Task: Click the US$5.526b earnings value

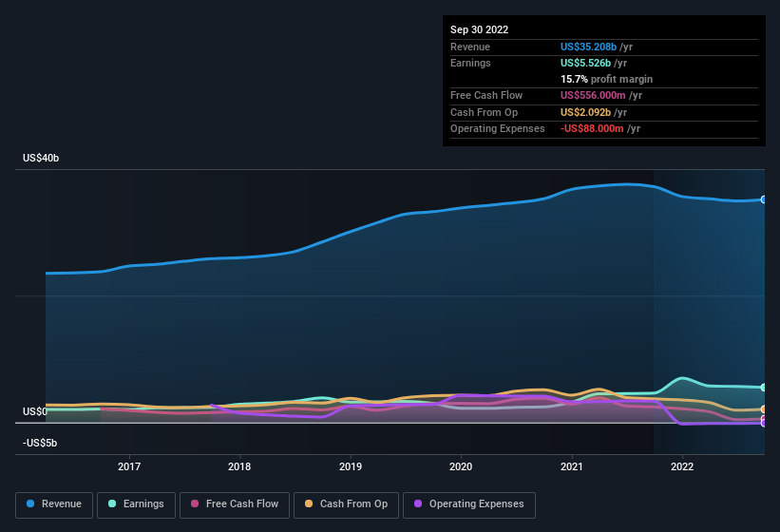Action: [585, 63]
